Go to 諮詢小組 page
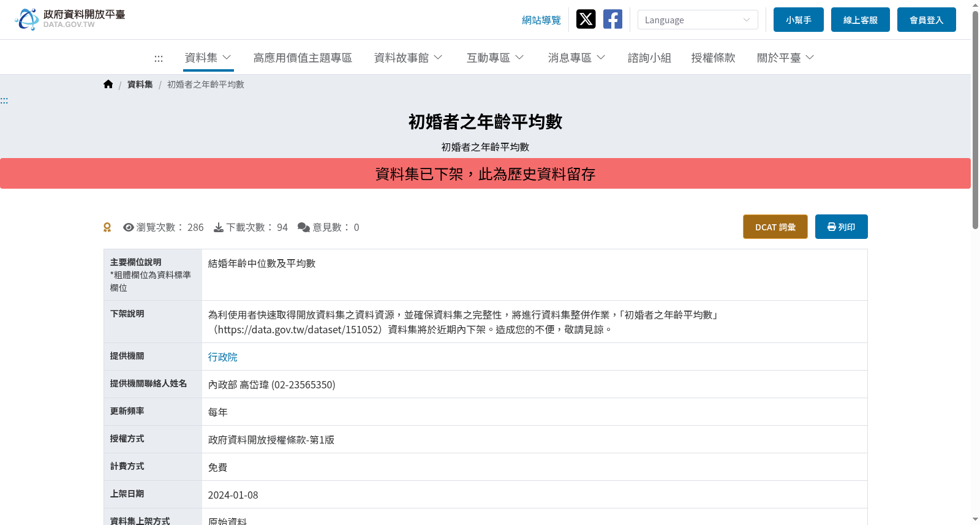Screen dimensions: 980x525 [649, 58]
